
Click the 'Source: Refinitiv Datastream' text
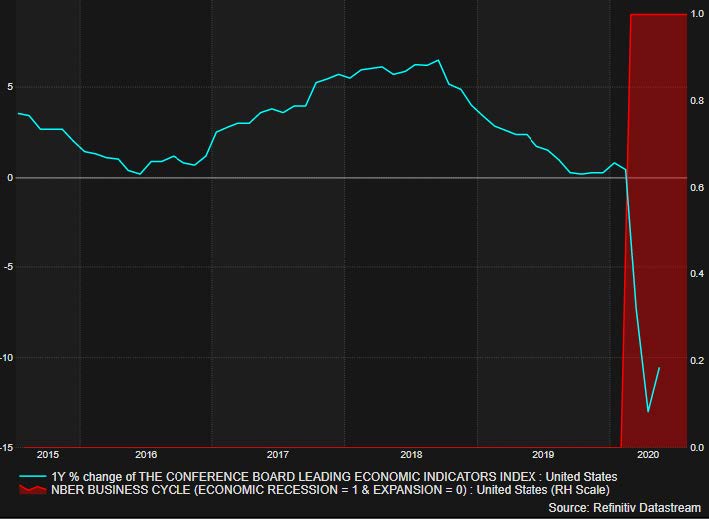tap(624, 507)
